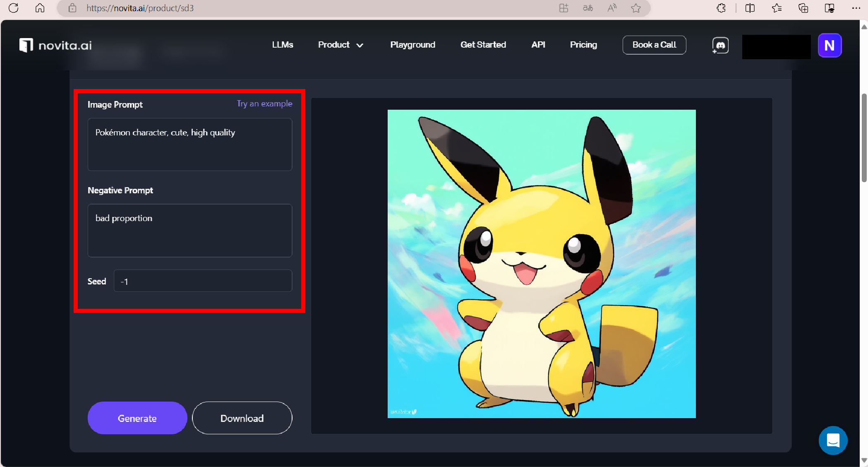868x467 pixels.
Task: Open the chat support bubble
Action: click(833, 440)
